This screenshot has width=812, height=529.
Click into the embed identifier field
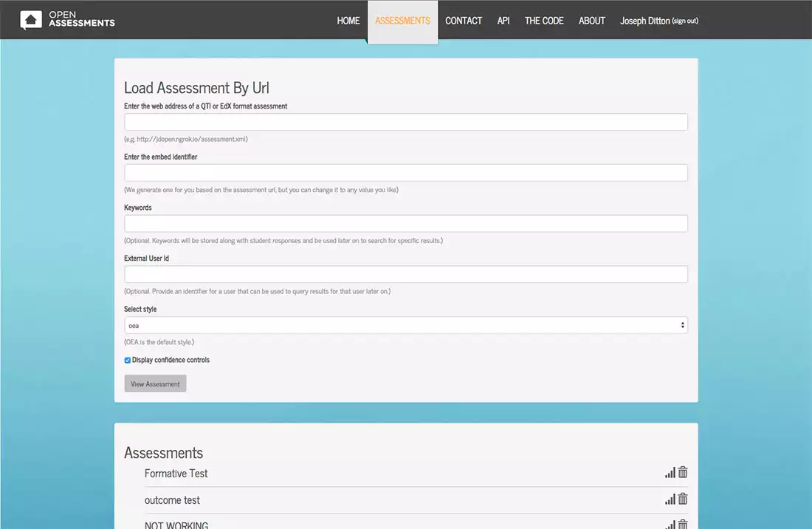click(406, 173)
